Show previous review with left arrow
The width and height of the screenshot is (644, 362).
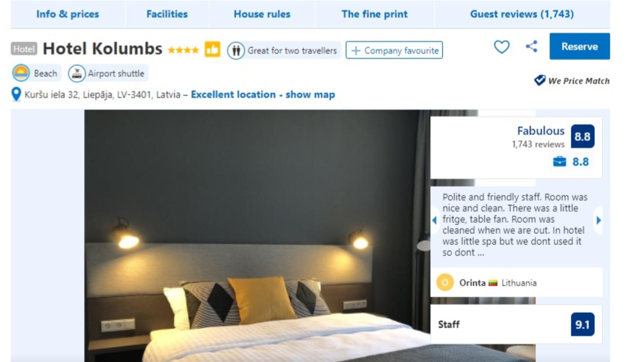pyautogui.click(x=435, y=220)
